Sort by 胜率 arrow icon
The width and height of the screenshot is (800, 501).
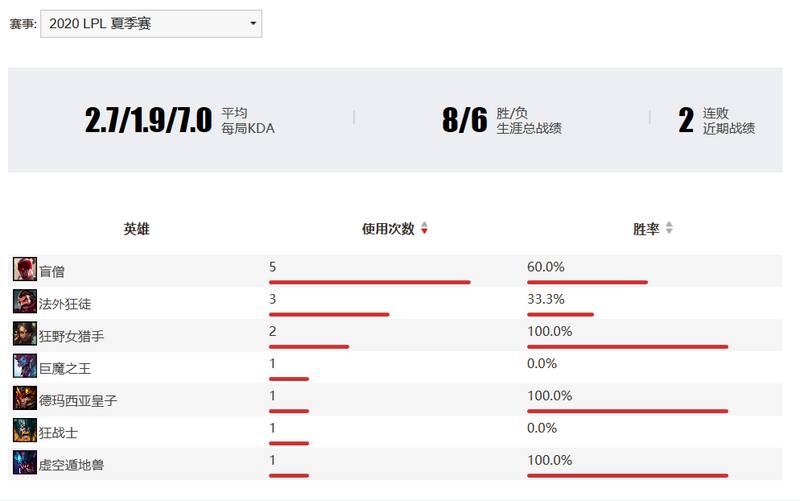pyautogui.click(x=669, y=228)
